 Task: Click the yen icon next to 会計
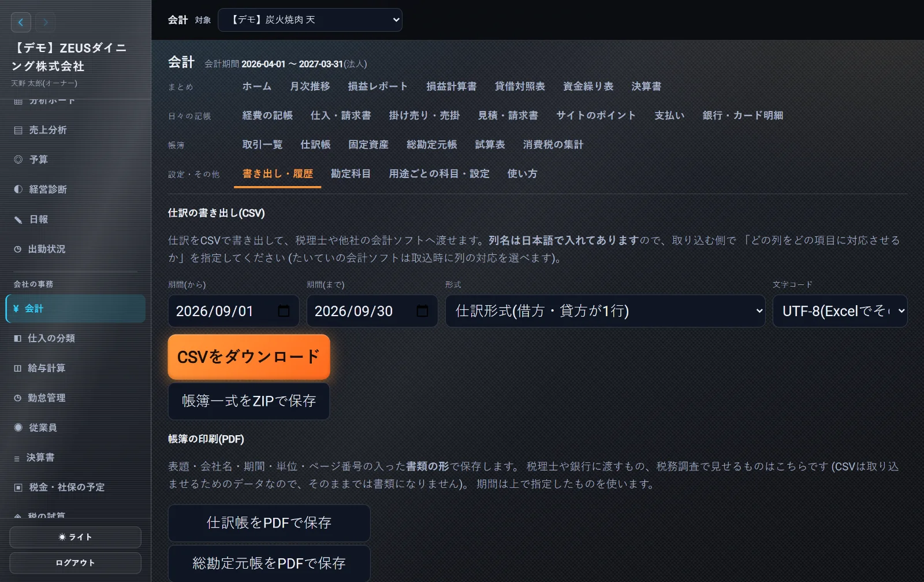pyautogui.click(x=16, y=309)
